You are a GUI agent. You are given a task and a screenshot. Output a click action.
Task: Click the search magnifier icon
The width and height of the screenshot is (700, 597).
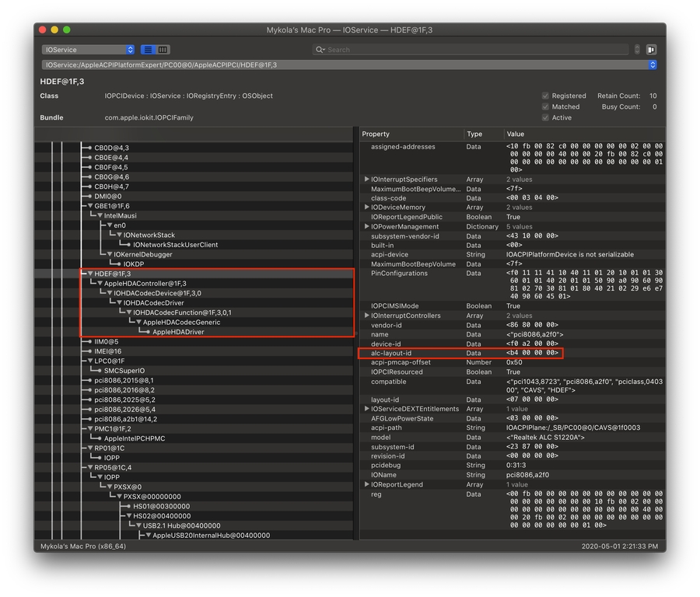319,50
